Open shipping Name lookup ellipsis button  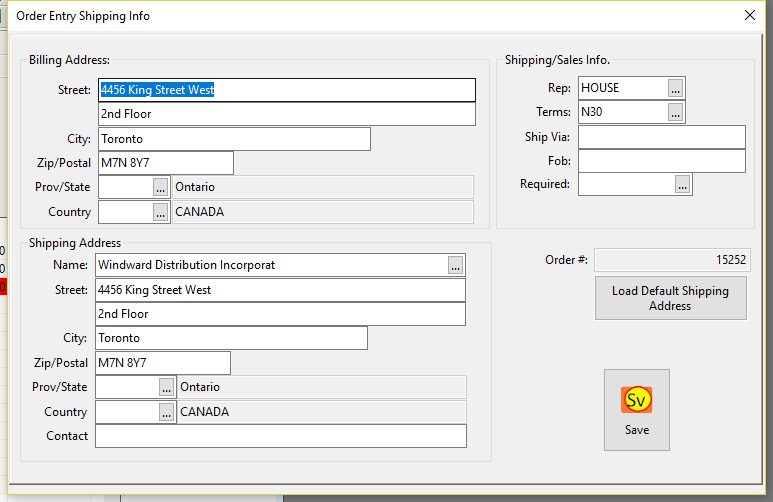455,265
